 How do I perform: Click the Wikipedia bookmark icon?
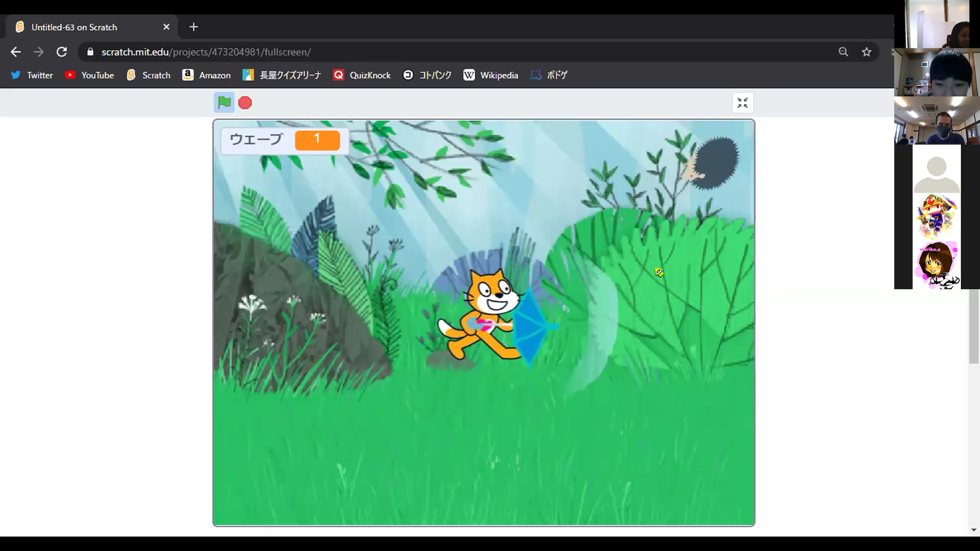[469, 75]
